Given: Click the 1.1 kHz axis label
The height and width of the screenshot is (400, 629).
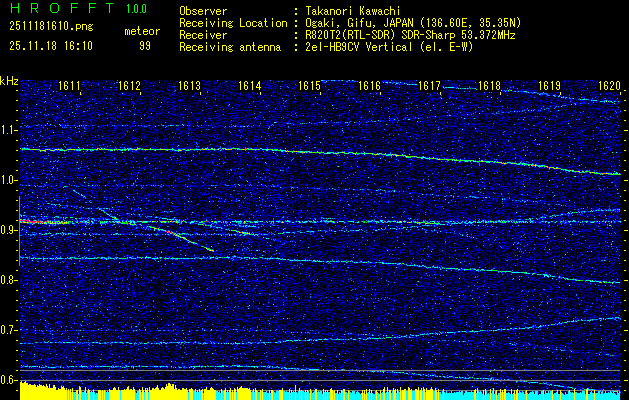Looking at the screenshot, I should pos(9,130).
